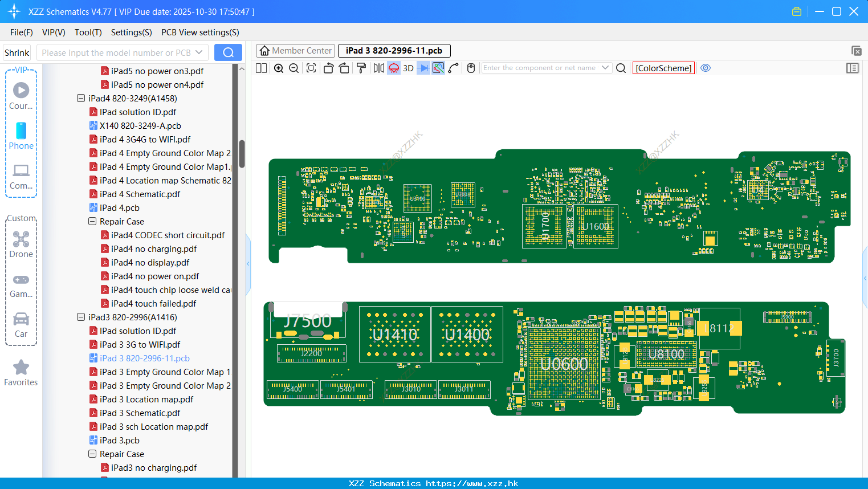The image size is (868, 489).
Task: Click the blue search button
Action: pyautogui.click(x=228, y=52)
